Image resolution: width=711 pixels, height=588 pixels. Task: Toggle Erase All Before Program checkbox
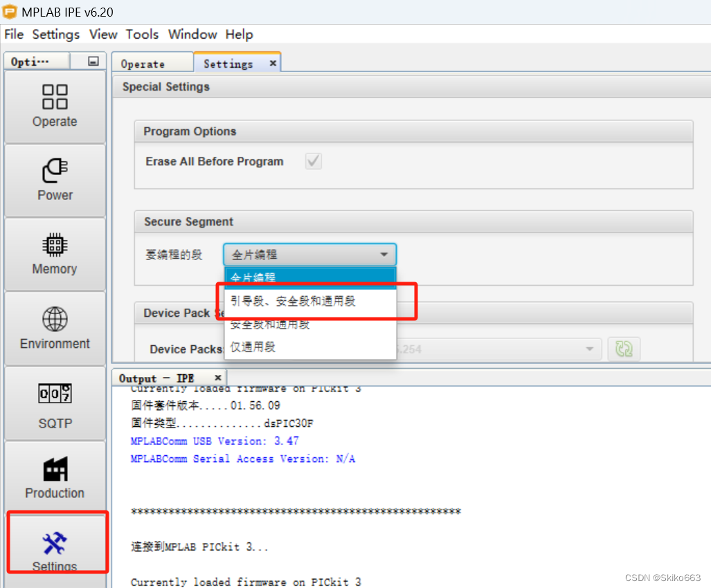pos(314,160)
